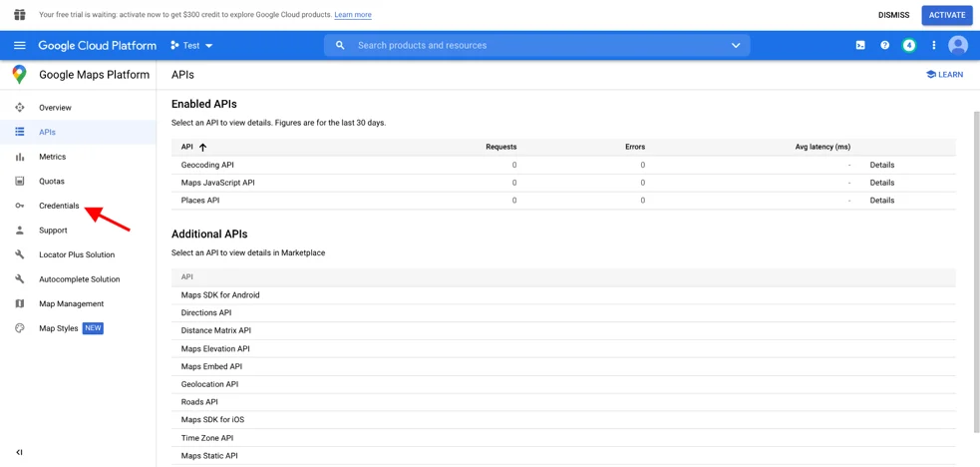Open notifications badge showing 4
This screenshot has height=467, width=980.
click(909, 46)
